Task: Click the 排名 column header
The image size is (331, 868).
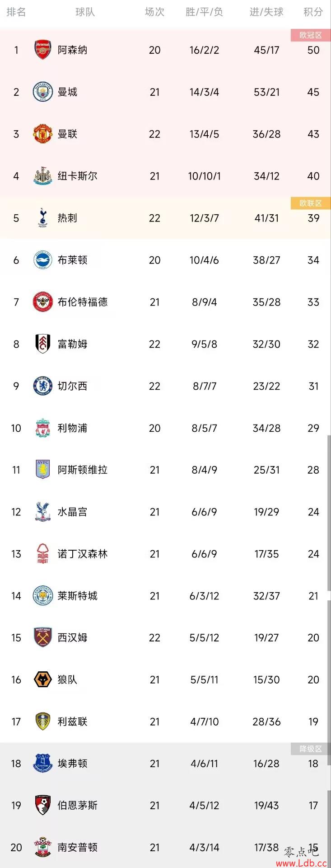Action: [16, 12]
